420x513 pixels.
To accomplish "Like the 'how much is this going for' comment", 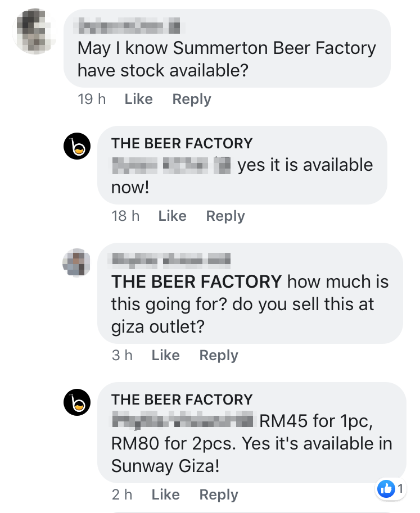I will click(x=165, y=356).
